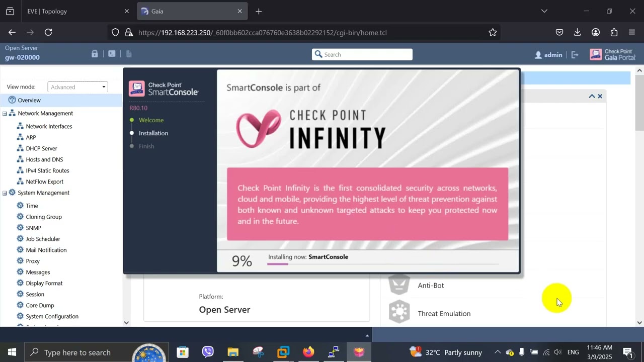Collapse the System Management tree group
Viewport: 644px width, 362px height.
[5, 193]
